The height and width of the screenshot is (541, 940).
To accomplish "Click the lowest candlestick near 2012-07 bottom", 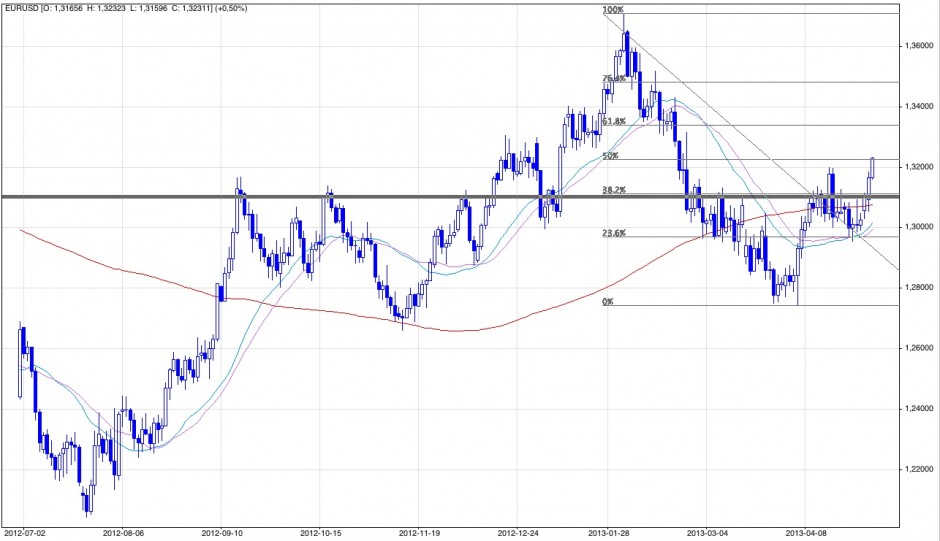I will coord(87,500).
